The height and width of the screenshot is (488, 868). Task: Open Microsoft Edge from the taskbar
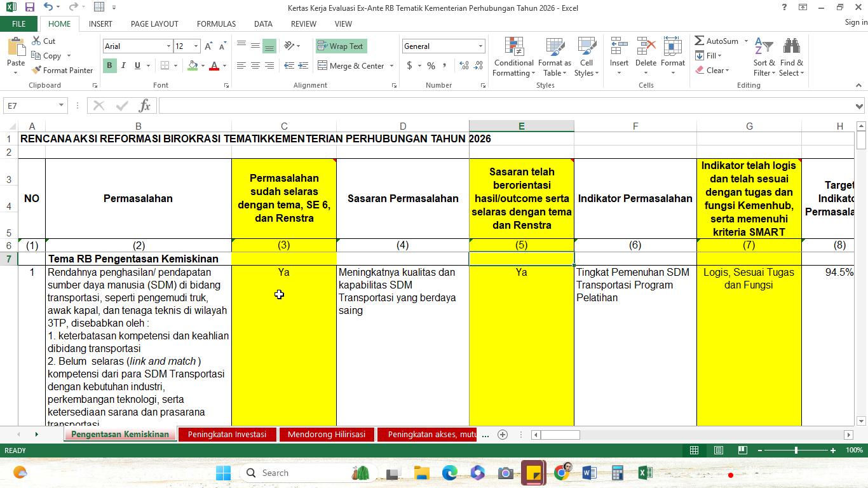click(x=450, y=473)
